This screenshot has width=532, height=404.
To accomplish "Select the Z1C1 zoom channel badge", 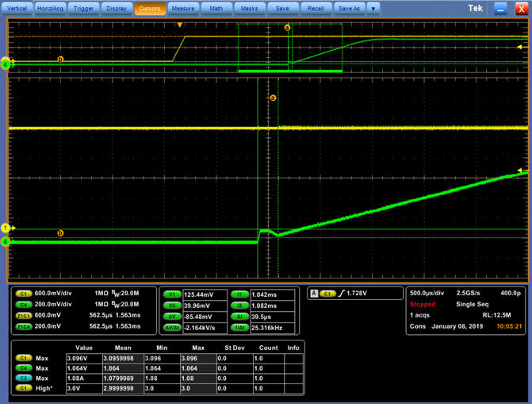I will (24, 316).
